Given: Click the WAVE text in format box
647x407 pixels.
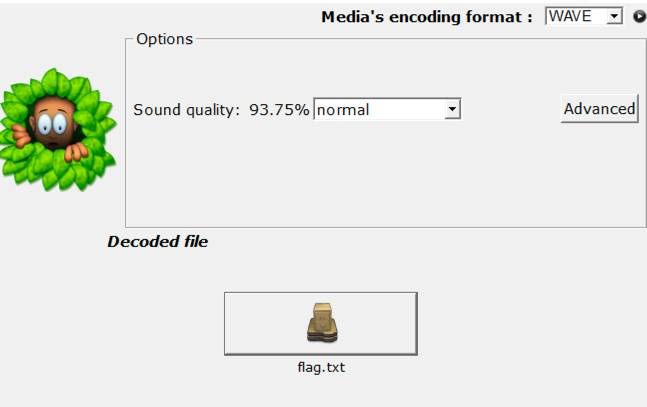Looking at the screenshot, I should click(x=570, y=16).
